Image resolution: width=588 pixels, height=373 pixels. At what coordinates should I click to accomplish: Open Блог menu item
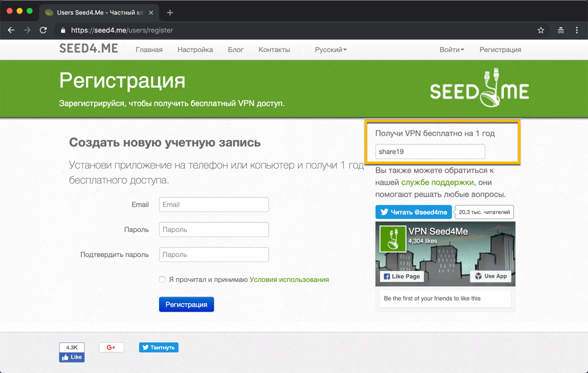(x=235, y=50)
